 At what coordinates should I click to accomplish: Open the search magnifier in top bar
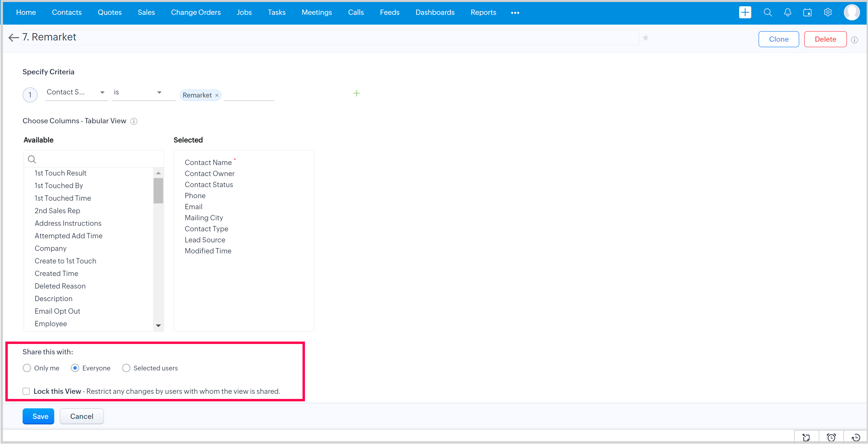(768, 13)
